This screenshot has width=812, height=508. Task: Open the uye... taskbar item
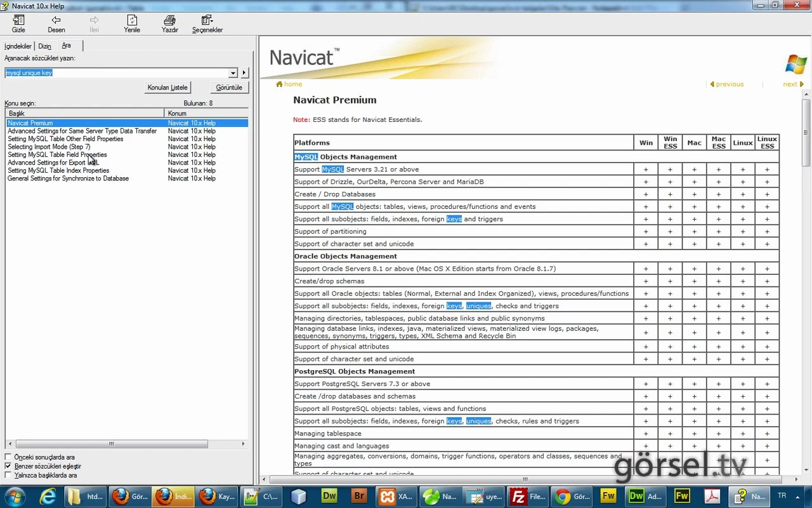pos(484,496)
